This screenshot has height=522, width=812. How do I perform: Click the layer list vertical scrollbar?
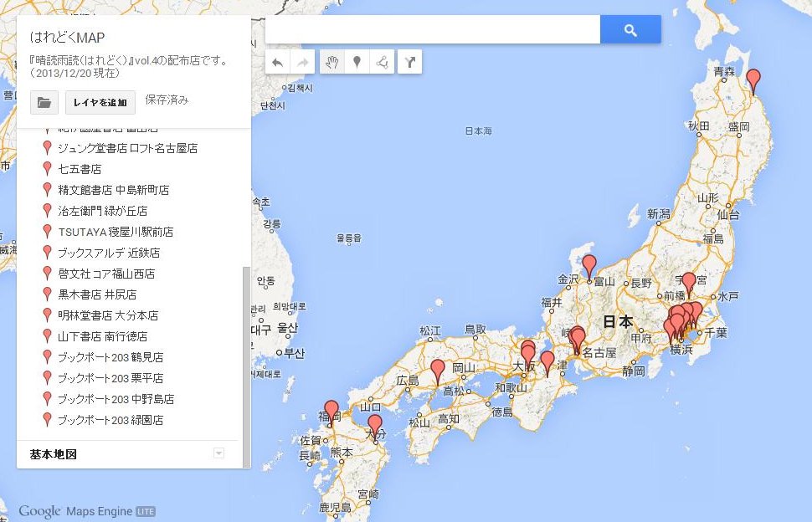pyautogui.click(x=246, y=366)
